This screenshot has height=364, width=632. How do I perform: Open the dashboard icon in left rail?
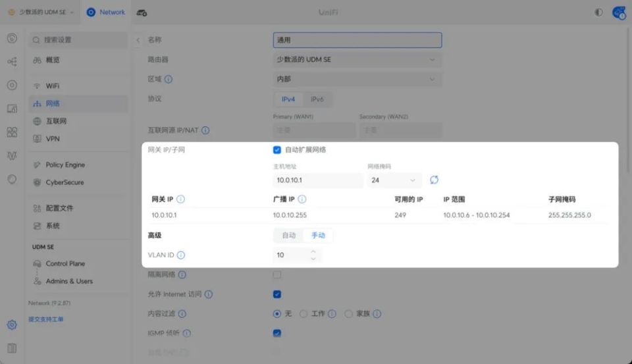tap(12, 38)
